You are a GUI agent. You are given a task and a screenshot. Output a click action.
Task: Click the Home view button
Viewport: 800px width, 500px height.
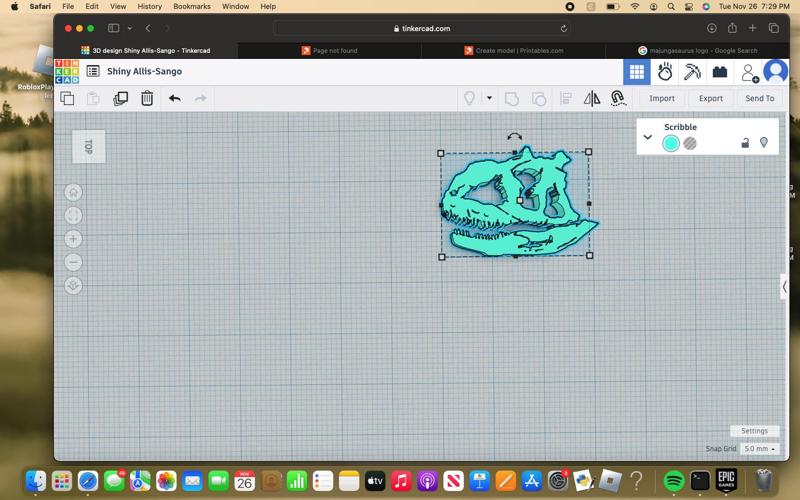click(73, 192)
